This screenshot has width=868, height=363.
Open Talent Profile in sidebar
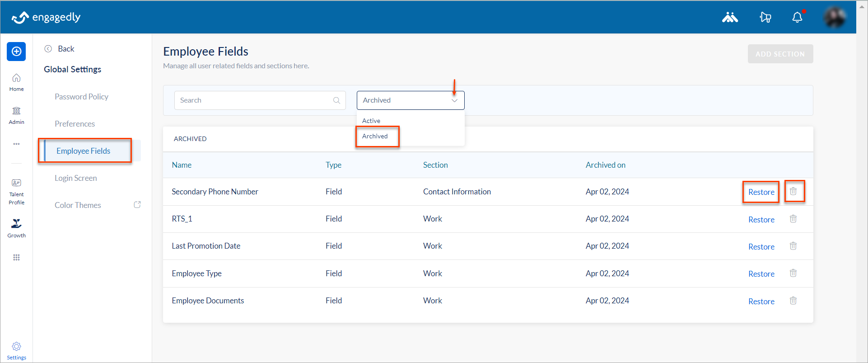point(16,192)
